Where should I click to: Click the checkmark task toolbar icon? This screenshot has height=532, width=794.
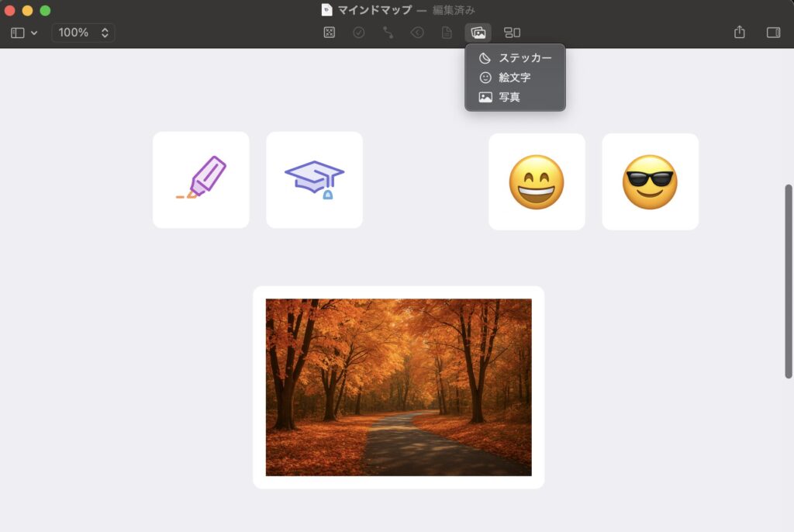(358, 33)
